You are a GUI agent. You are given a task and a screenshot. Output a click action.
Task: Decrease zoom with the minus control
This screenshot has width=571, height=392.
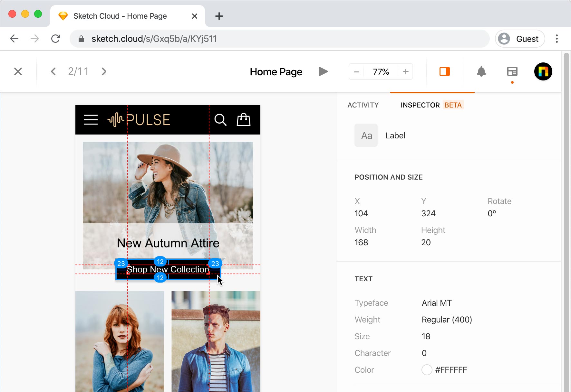tap(356, 71)
